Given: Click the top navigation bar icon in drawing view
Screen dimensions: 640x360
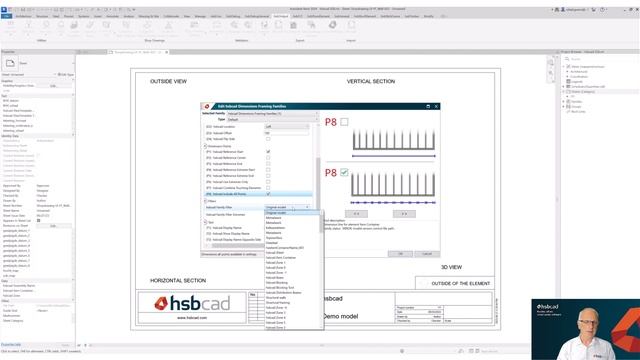Looking at the screenshot, I should 551,62.
